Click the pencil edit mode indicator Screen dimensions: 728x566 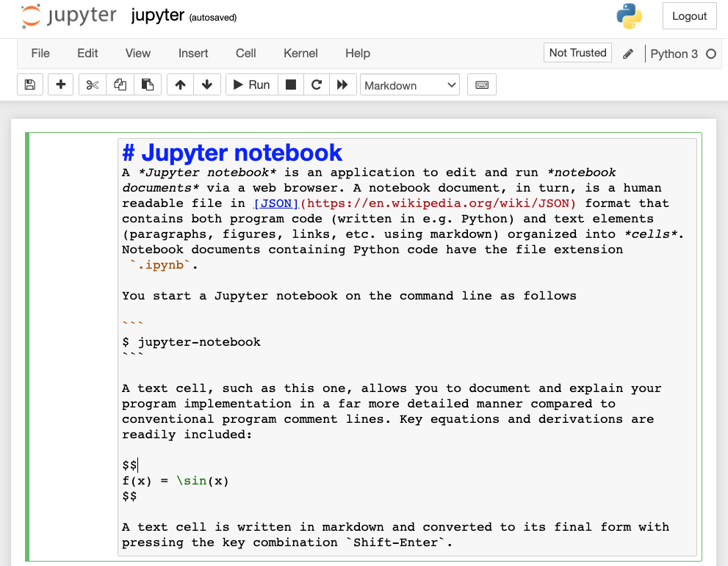tap(628, 54)
